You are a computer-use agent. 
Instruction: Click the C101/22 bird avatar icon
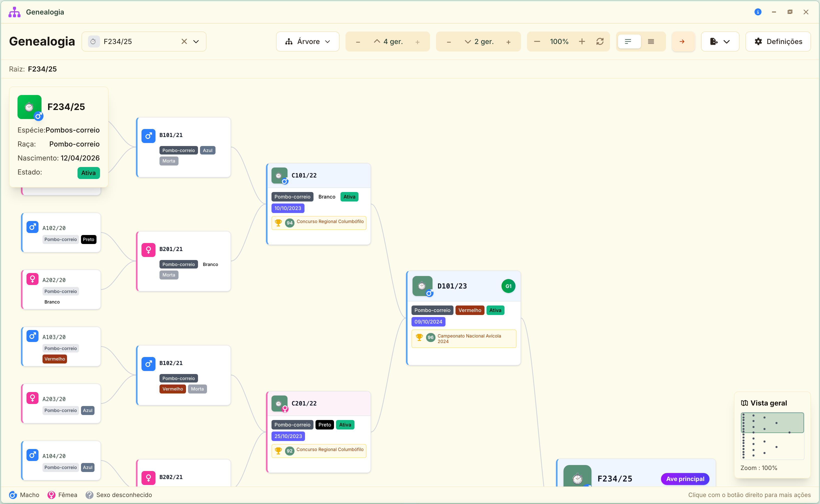(279, 175)
